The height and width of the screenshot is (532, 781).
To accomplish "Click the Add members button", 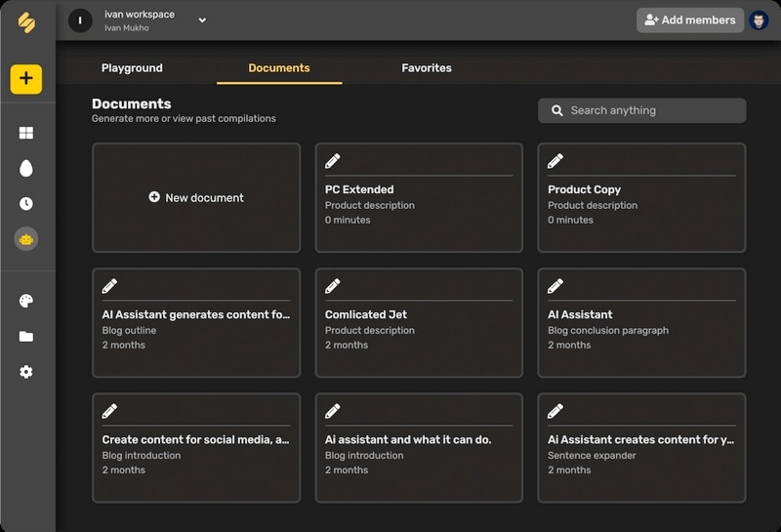I will coord(690,20).
